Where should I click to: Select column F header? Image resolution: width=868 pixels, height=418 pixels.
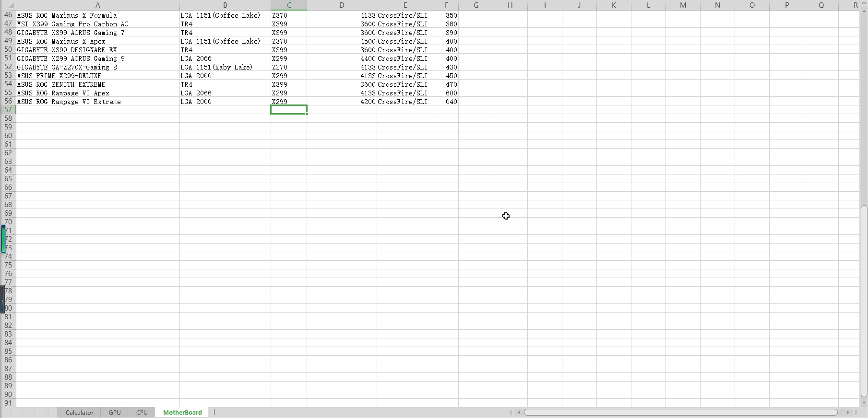point(446,5)
